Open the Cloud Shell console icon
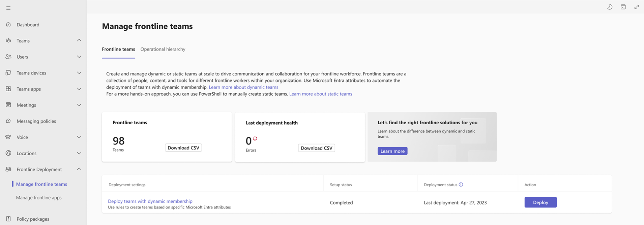The image size is (644, 225). 623,7
